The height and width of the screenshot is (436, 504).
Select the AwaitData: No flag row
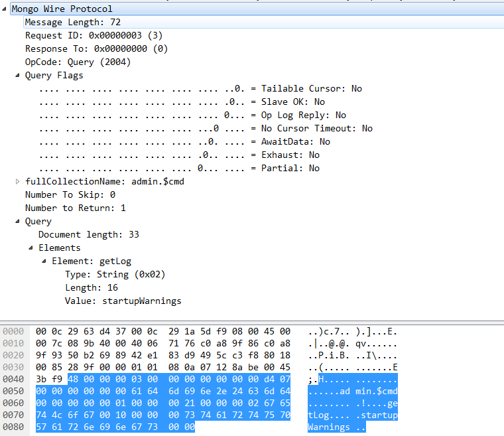(184, 141)
